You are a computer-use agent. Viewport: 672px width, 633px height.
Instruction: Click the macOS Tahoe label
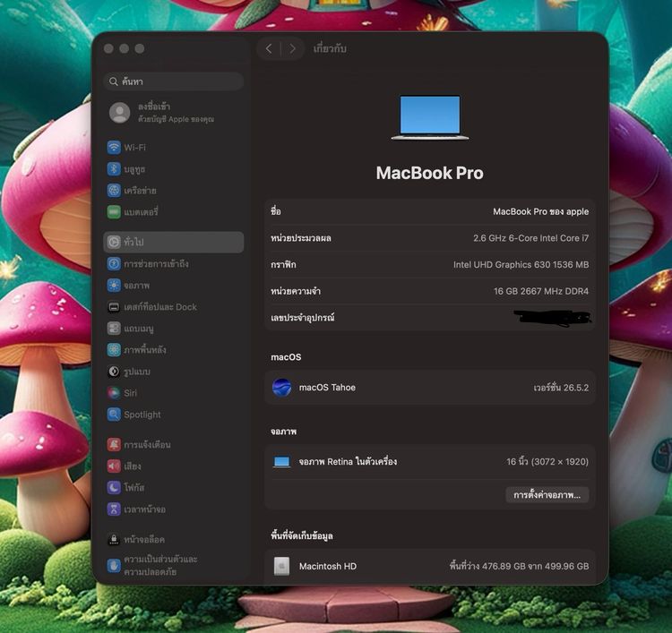[327, 388]
